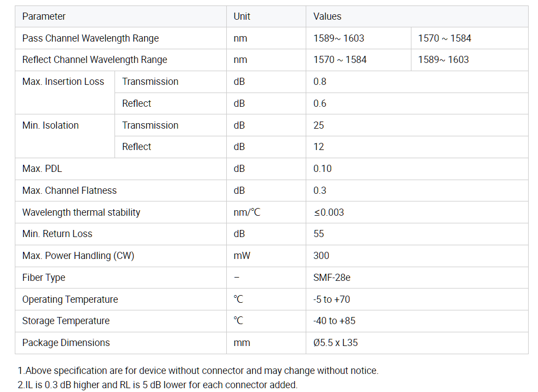538x392 pixels.
Task: Click the -5 to +70 operating temperature
Action: [x=331, y=299]
